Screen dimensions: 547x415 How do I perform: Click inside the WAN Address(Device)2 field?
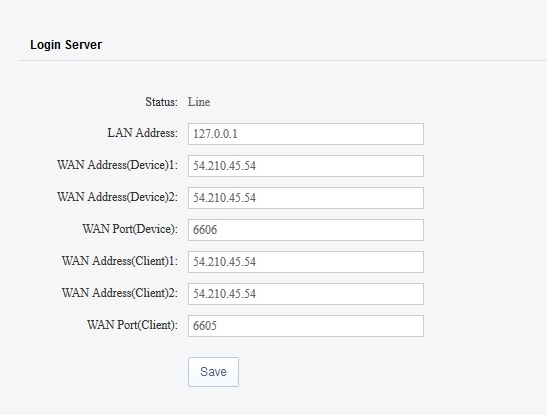coord(306,198)
